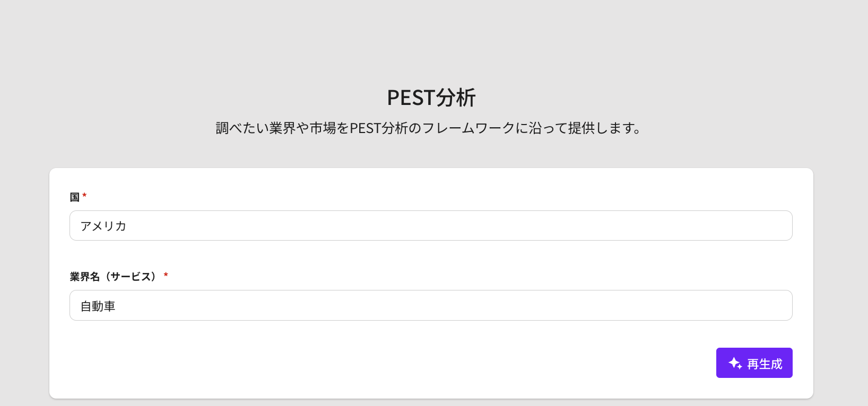Click the red asterisk beside 国
Screen dimensions: 868x406
click(84, 196)
